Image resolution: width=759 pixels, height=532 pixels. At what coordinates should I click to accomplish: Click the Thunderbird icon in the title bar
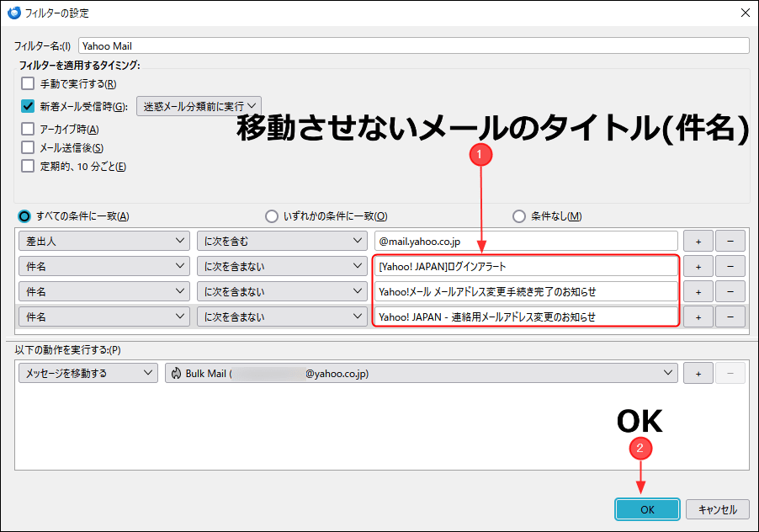[14, 13]
